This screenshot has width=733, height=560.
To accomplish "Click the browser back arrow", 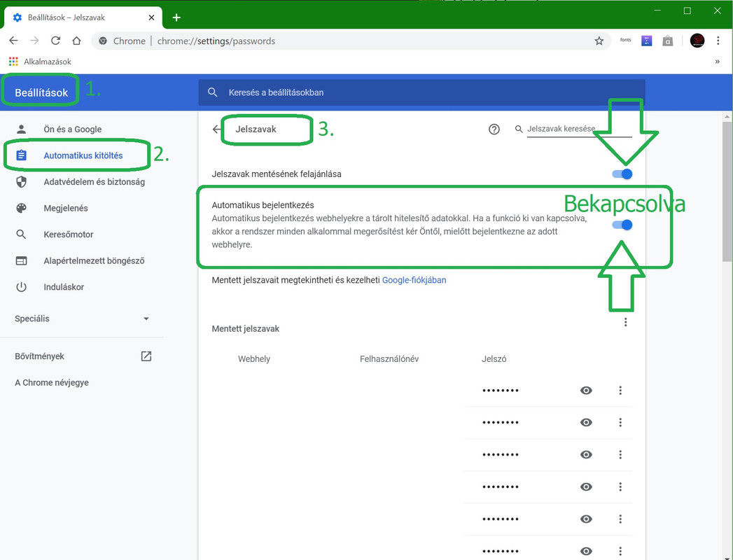I will pos(13,41).
